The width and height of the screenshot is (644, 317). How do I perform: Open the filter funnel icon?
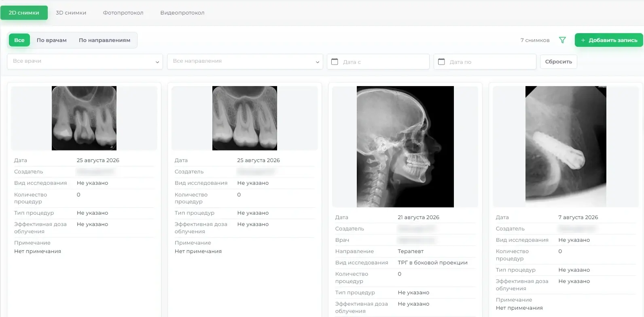point(562,40)
